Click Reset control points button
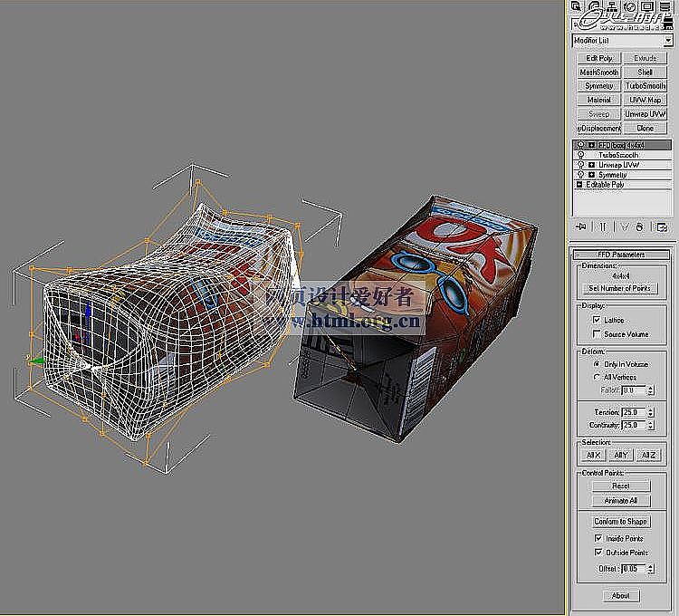 pyautogui.click(x=621, y=486)
